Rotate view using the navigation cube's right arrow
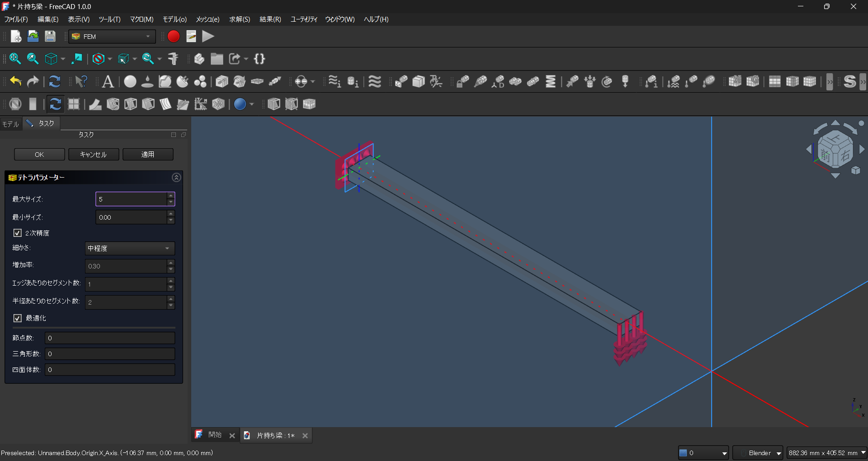Screen dimensions: 868x461 coord(862,149)
